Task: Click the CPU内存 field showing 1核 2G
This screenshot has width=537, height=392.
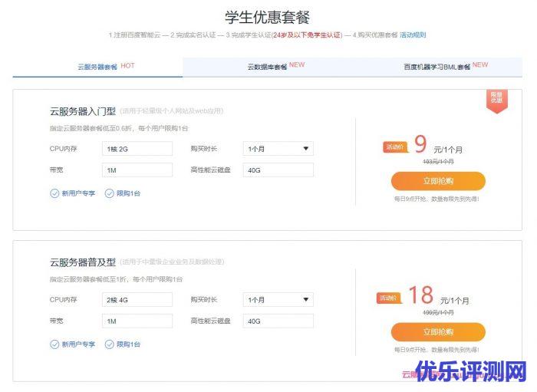Action: coord(137,149)
